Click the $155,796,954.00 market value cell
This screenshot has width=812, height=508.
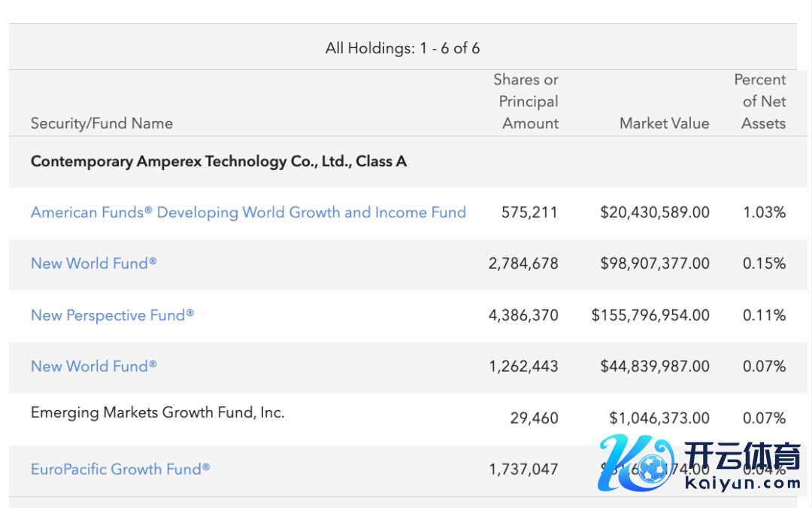coord(650,315)
